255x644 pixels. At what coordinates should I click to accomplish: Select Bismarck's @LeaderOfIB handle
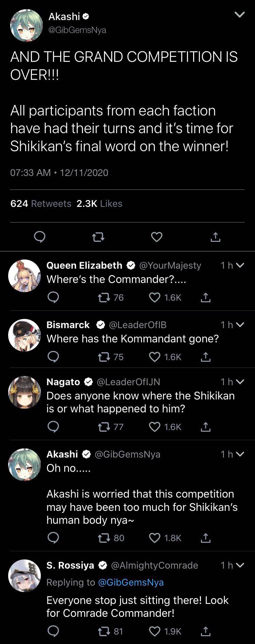[x=138, y=325]
